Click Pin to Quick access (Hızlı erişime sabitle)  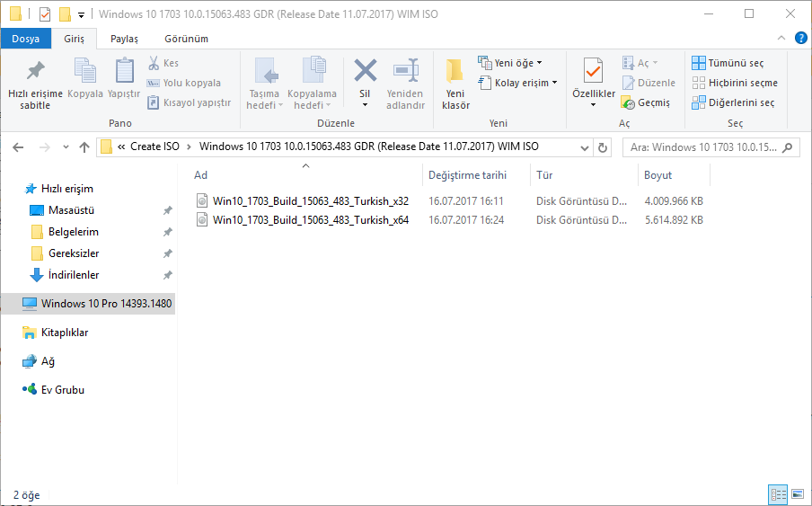coord(35,84)
